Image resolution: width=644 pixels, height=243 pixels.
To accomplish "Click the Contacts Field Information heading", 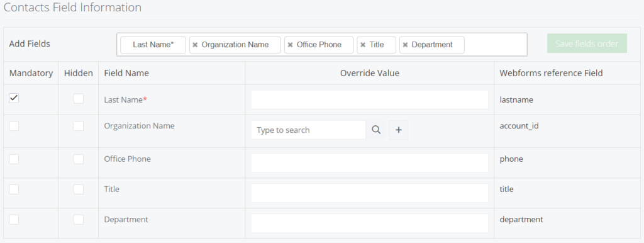I will [x=72, y=8].
